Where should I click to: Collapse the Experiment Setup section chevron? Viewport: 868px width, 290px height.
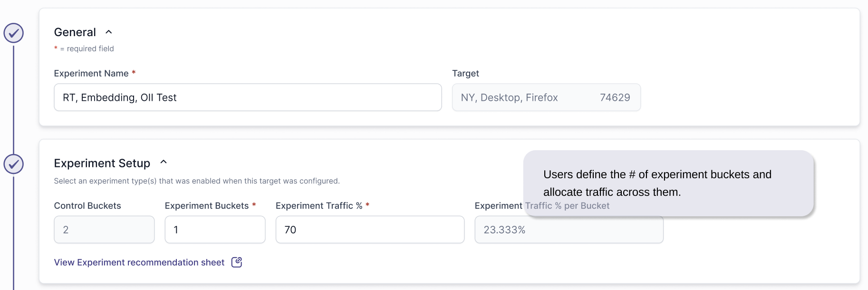point(164,162)
